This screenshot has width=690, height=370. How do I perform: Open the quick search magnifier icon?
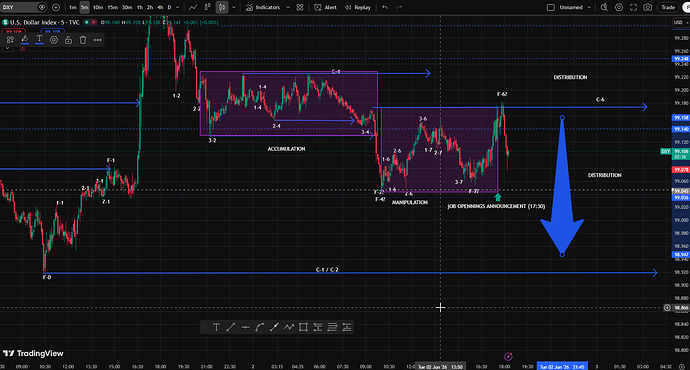[x=604, y=7]
